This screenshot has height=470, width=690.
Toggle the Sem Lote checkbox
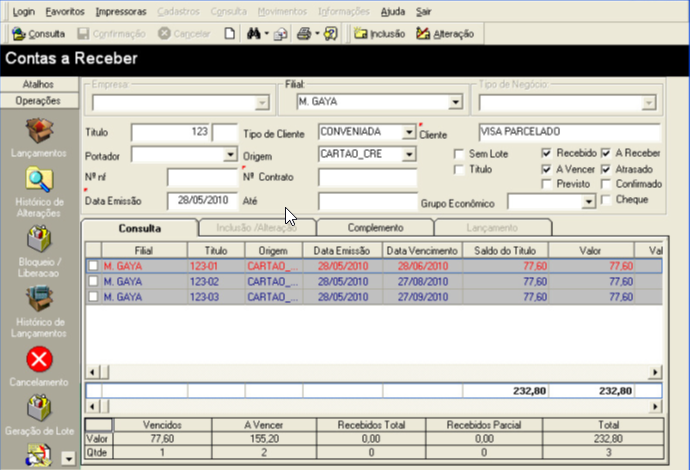pyautogui.click(x=459, y=154)
